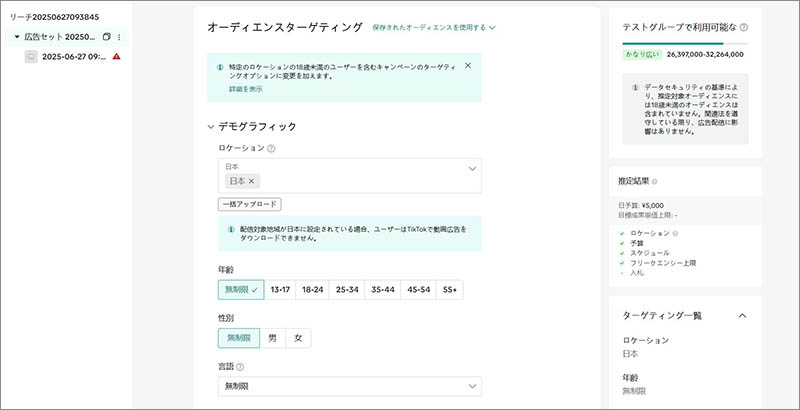Click the help icon next to ロケーション
The height and width of the screenshot is (410, 800).
271,149
